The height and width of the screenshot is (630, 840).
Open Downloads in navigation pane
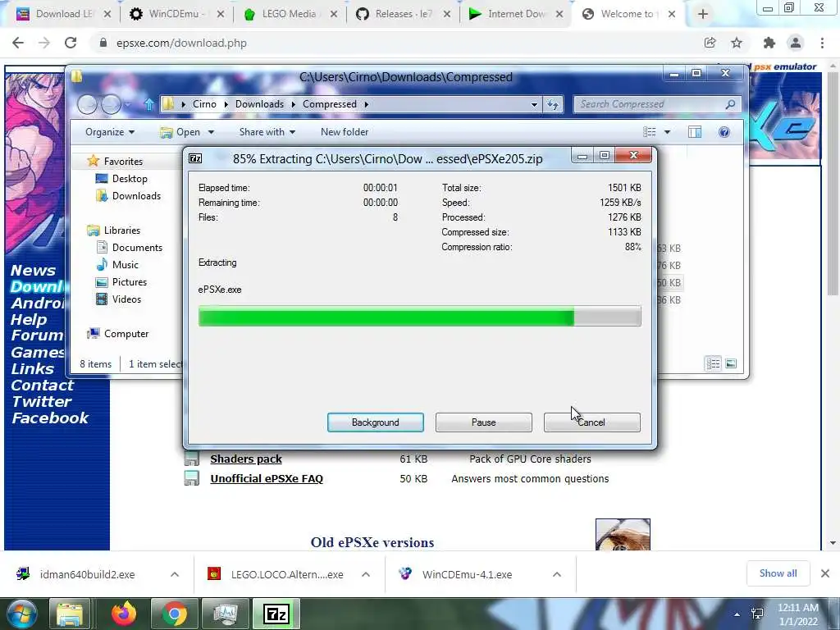136,195
